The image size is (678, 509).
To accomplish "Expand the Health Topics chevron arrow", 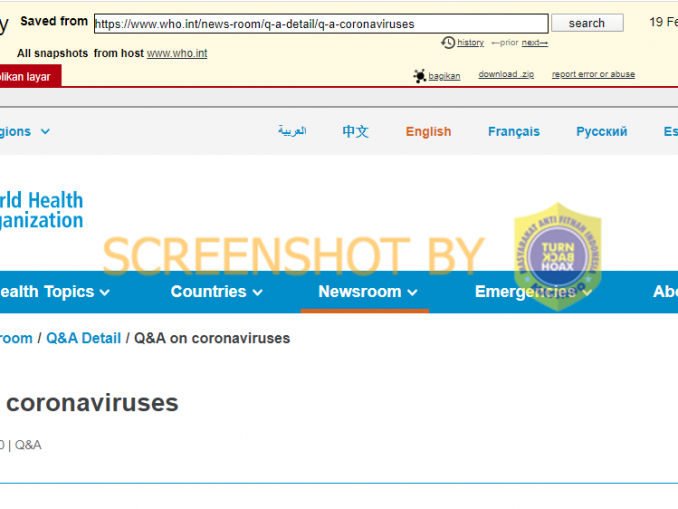I will [105, 293].
